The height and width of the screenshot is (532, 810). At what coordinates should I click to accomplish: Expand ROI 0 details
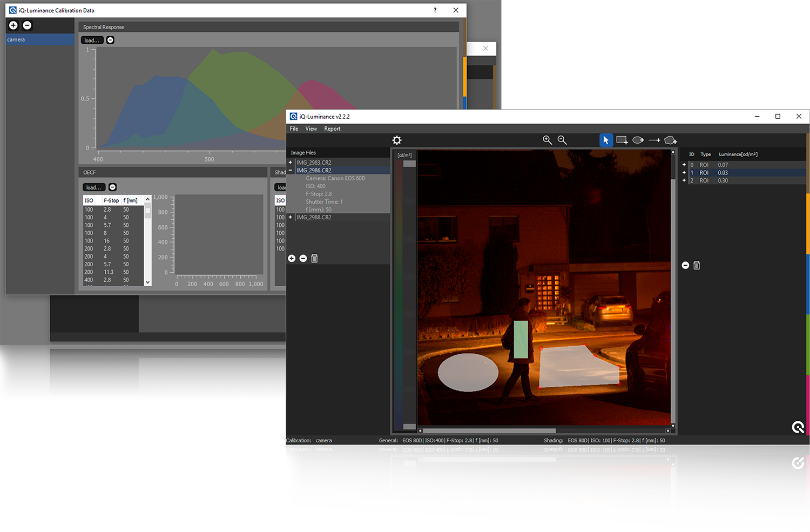click(x=684, y=165)
